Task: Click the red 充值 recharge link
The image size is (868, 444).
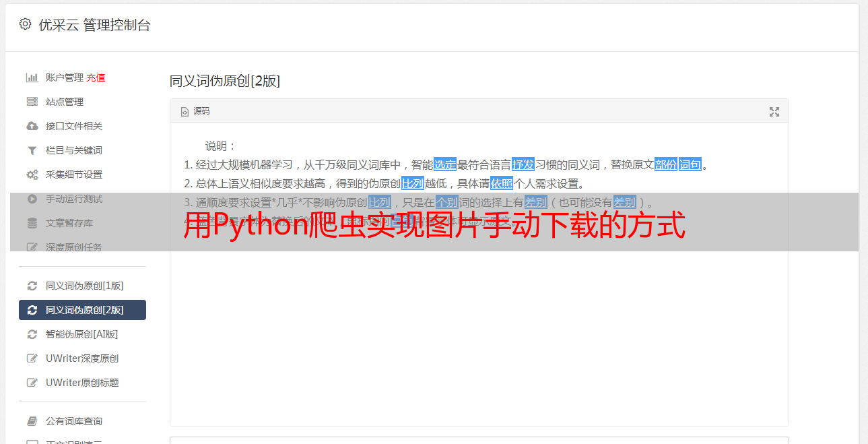Action: coord(96,77)
